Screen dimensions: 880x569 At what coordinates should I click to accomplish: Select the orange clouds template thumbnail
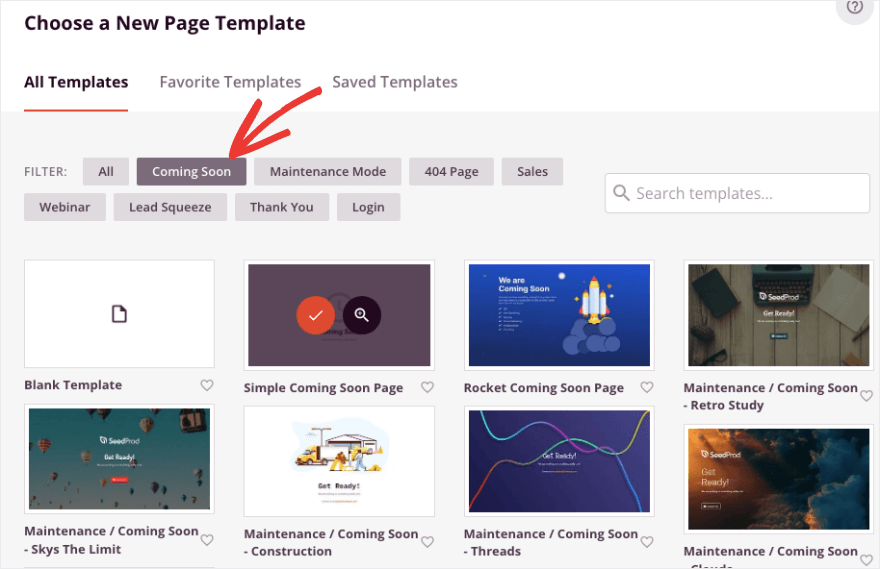(x=778, y=479)
